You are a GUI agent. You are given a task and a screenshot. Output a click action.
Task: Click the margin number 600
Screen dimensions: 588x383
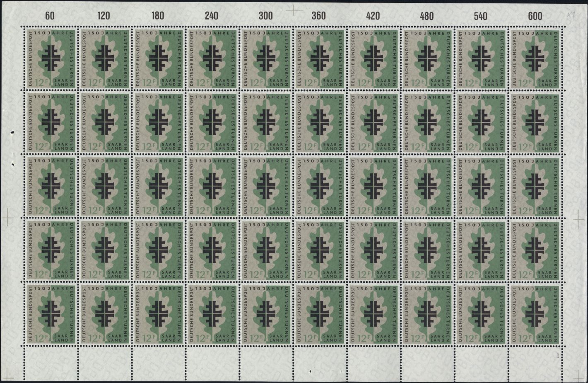click(x=535, y=16)
